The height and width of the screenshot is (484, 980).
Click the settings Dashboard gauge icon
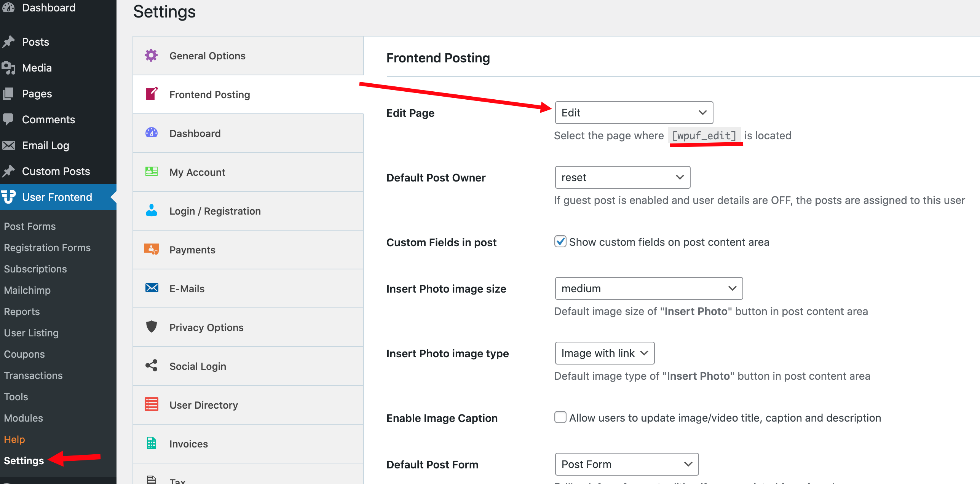pos(152,132)
